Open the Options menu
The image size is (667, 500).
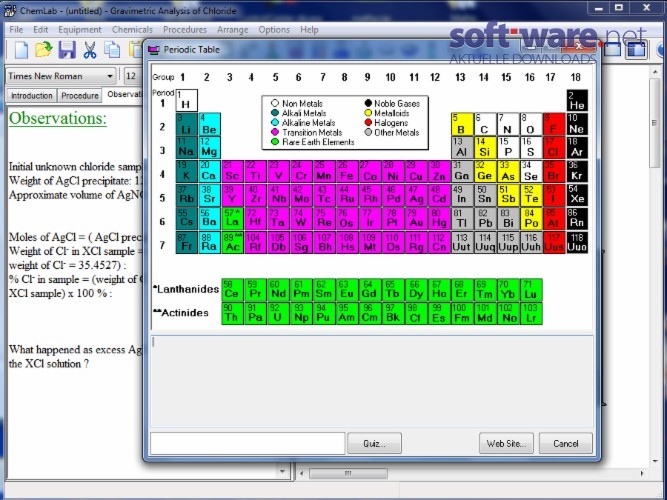point(274,30)
